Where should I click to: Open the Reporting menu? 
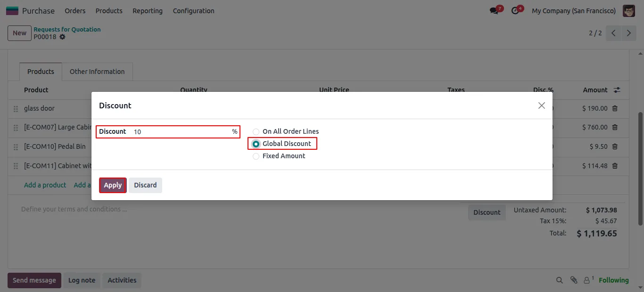point(148,10)
